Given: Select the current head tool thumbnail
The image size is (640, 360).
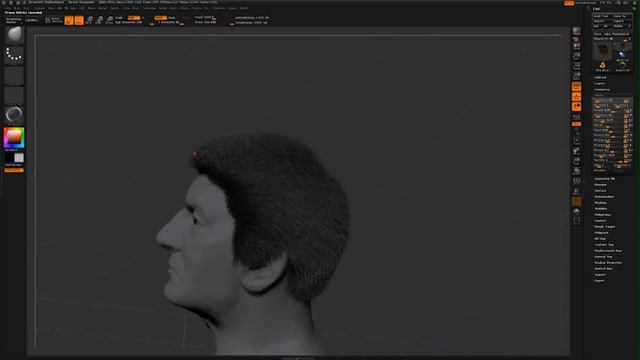Looking at the screenshot, I should (602, 51).
